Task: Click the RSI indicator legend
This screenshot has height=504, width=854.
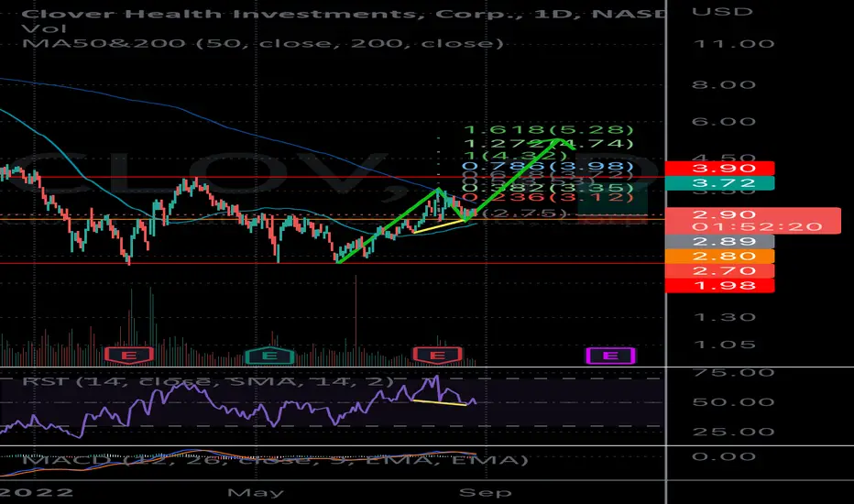Action: click(207, 381)
